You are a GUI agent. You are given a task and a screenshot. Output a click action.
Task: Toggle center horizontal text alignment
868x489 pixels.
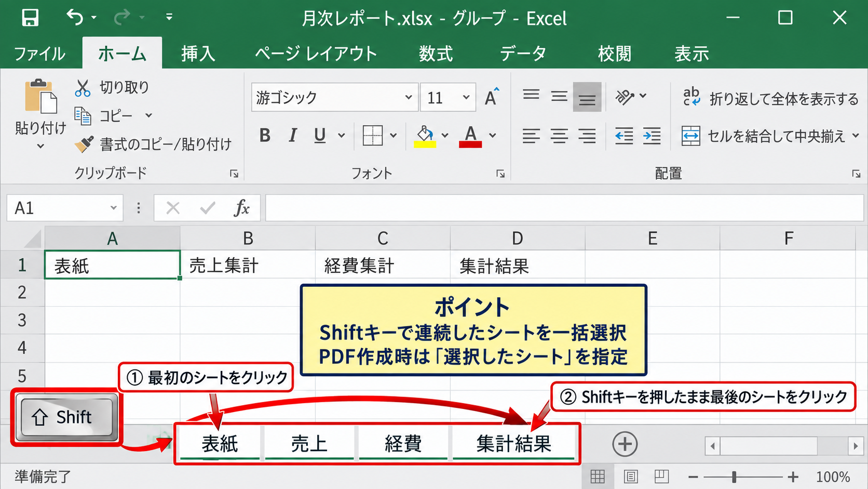pyautogui.click(x=559, y=136)
